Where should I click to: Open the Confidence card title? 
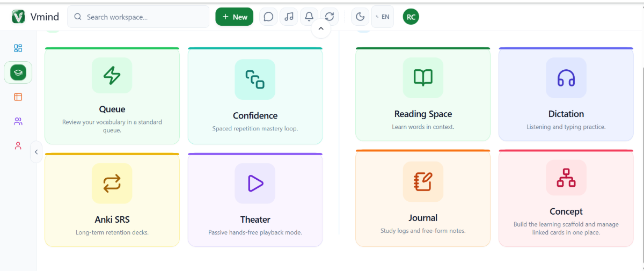click(255, 116)
